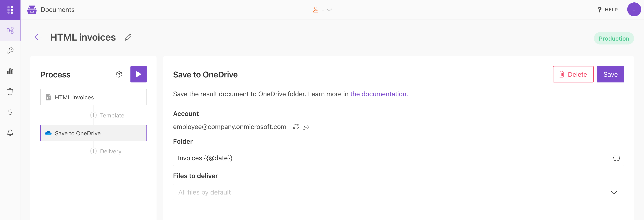The image size is (644, 220).
Task: Open the documentation link
Action: click(x=379, y=94)
